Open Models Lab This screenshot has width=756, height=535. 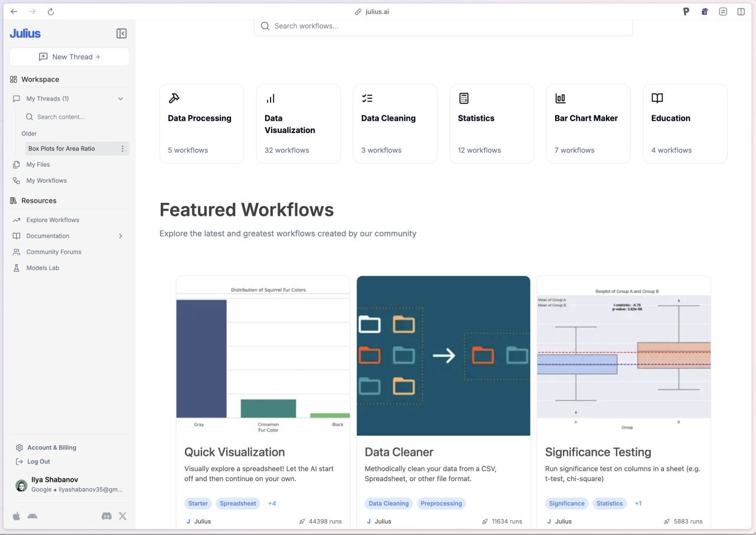click(x=43, y=268)
